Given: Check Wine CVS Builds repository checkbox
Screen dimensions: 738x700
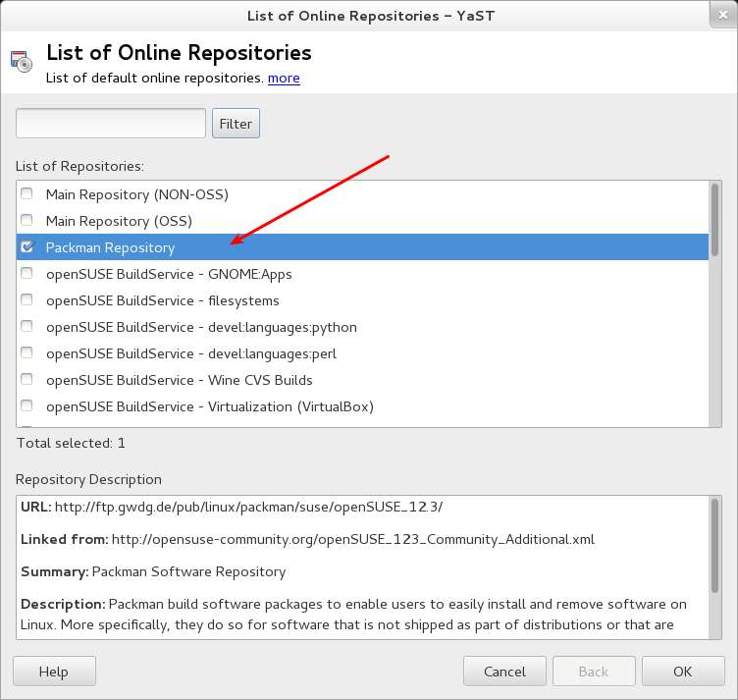Looking at the screenshot, I should pyautogui.click(x=26, y=379).
